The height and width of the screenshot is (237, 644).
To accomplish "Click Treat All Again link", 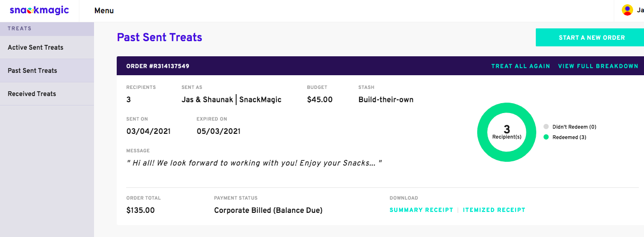I will (x=521, y=66).
